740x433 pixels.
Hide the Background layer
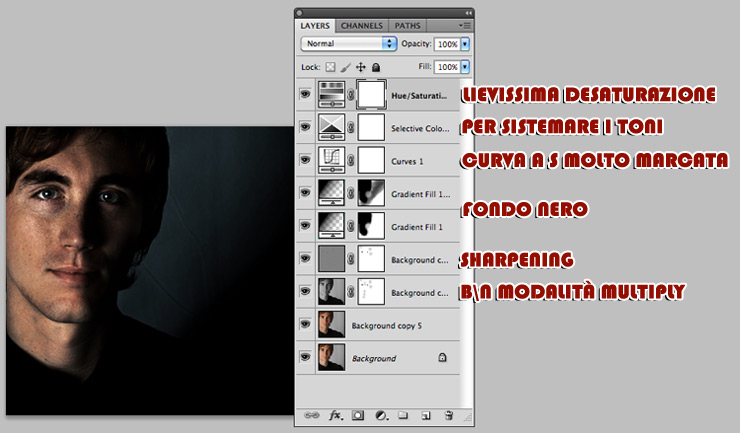click(x=305, y=357)
